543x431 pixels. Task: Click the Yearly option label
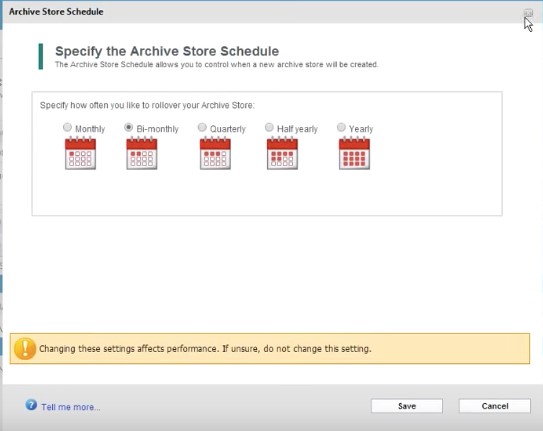[361, 129]
